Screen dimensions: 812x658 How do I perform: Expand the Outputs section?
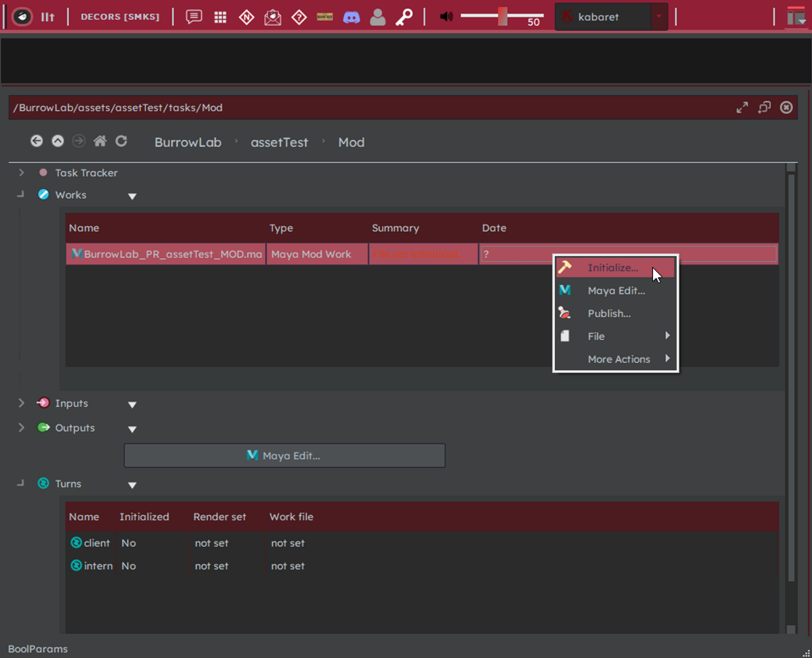[22, 428]
